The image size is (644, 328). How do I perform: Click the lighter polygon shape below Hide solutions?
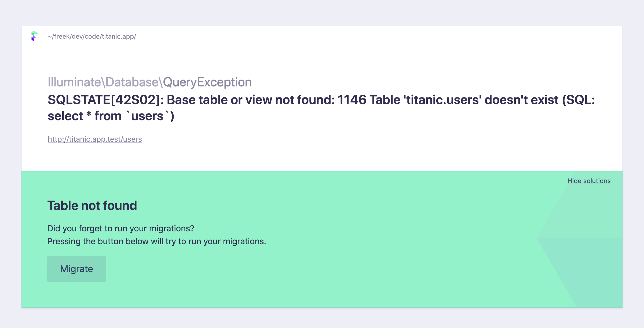[590, 215]
